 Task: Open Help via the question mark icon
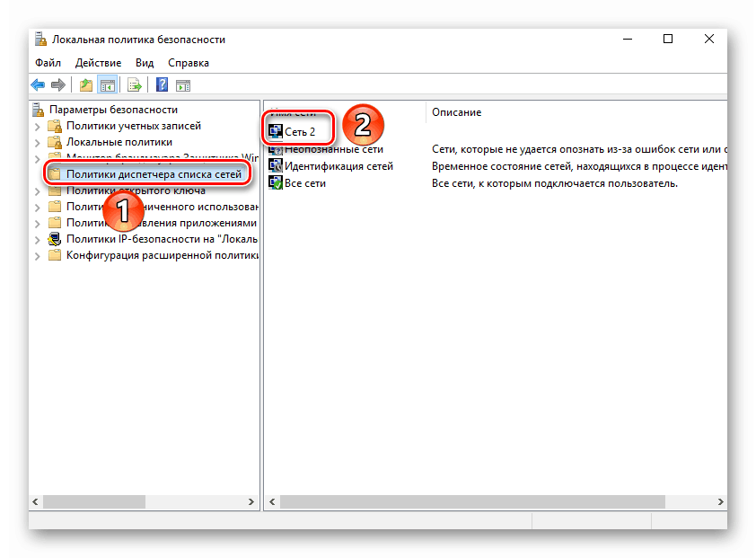pyautogui.click(x=162, y=85)
